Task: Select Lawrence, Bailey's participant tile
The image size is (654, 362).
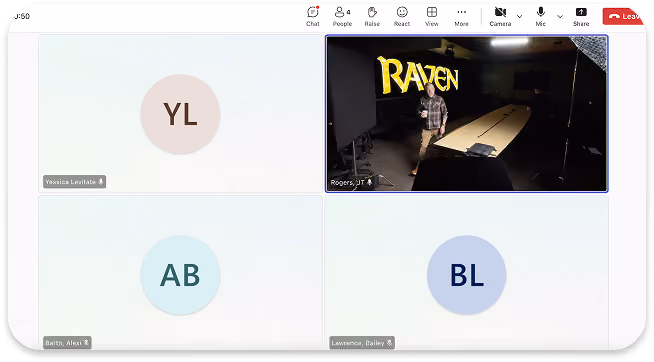Action: pyautogui.click(x=467, y=273)
